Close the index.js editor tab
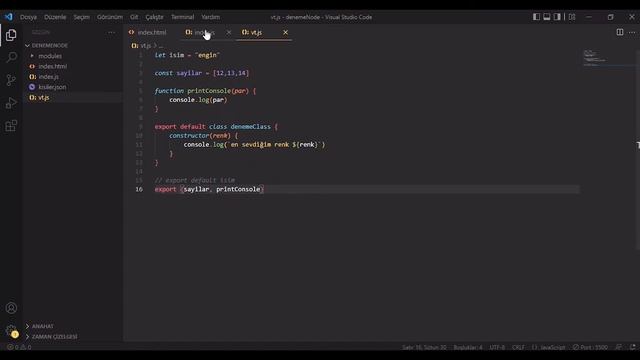This screenshot has height=360, width=640. (x=229, y=32)
